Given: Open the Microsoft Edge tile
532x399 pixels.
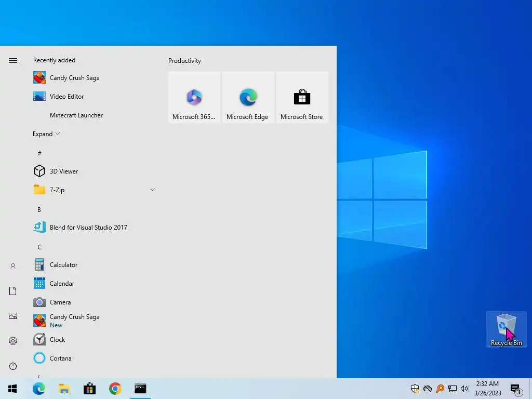Looking at the screenshot, I should click(x=248, y=97).
